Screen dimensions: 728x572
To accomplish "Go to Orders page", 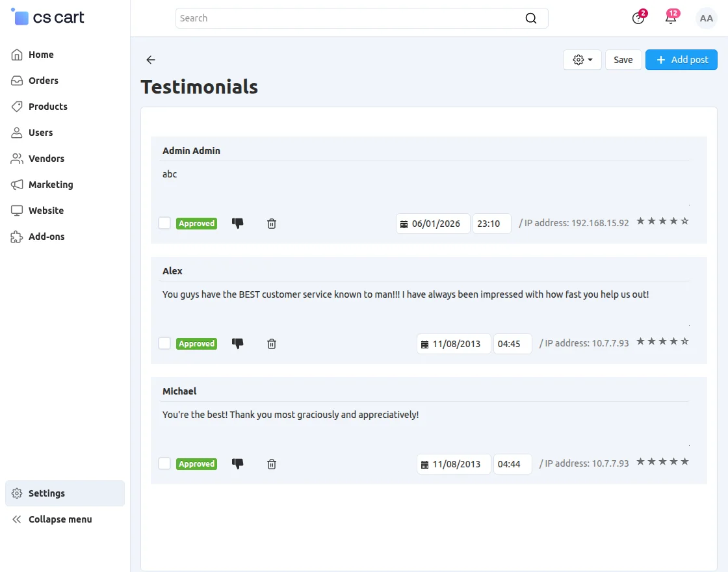I will point(44,81).
